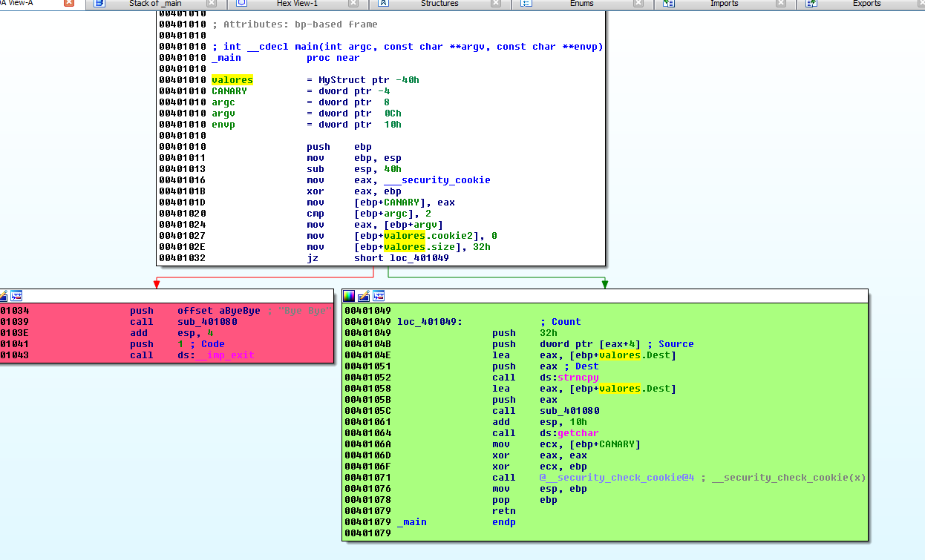The height and width of the screenshot is (560, 925).
Task: Click the pencil edit icon on green block
Action: [x=365, y=296]
